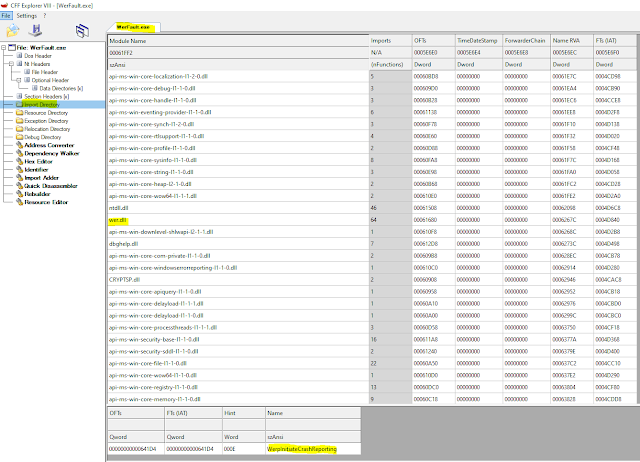Select api-ms-win-eventing-provider-l1-1-0.dll row
The width and height of the screenshot is (640, 462).
(x=372, y=112)
